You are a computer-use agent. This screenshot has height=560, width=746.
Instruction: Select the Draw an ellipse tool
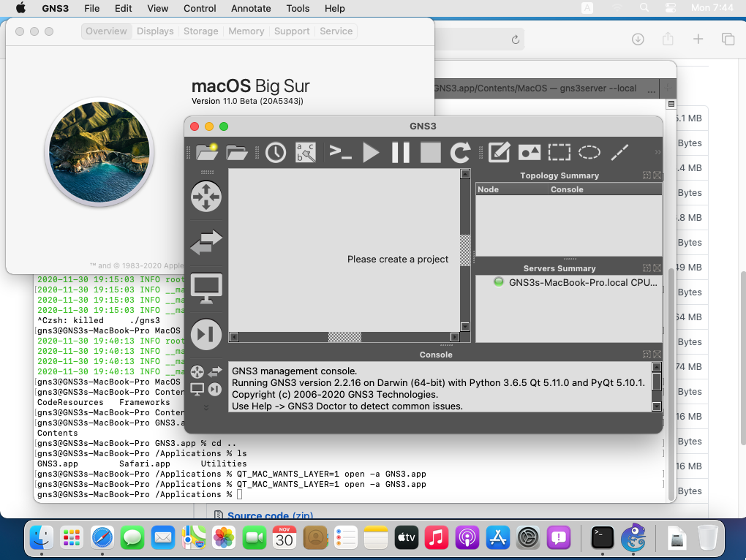pos(589,152)
